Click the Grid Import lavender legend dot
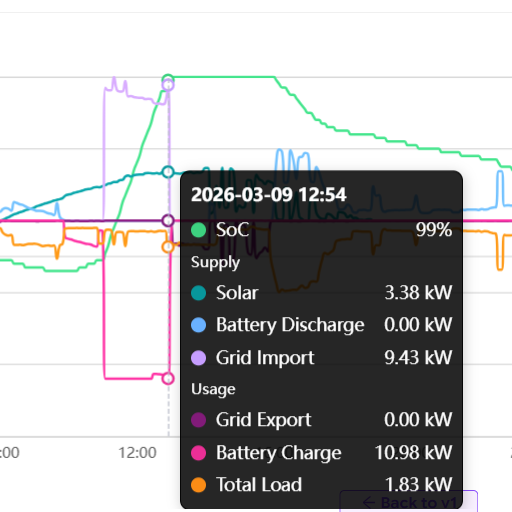The height and width of the screenshot is (512, 512). point(198,358)
